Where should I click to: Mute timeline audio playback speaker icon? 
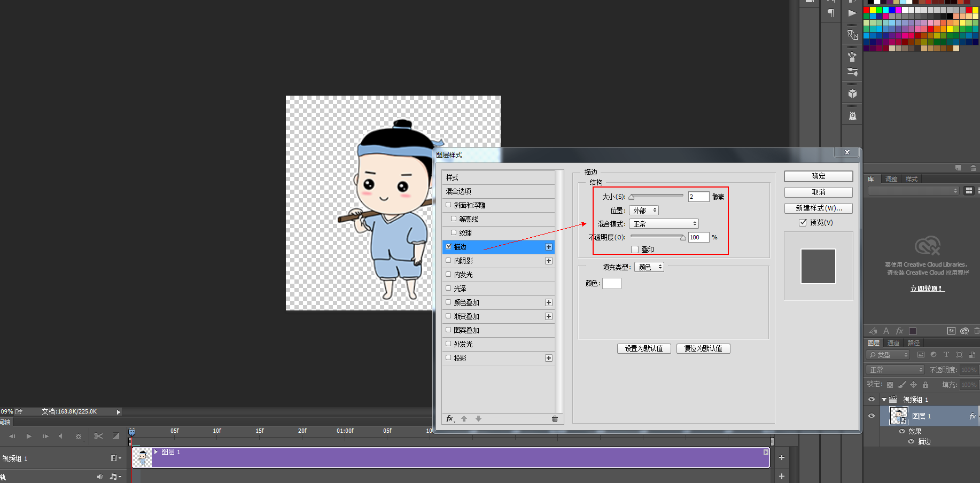point(60,436)
